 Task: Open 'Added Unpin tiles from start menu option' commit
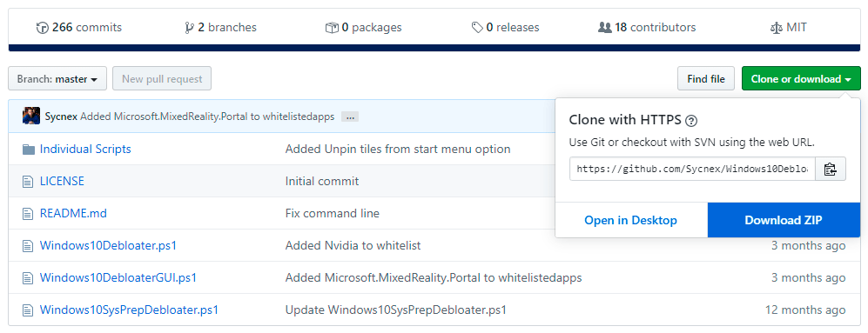398,149
